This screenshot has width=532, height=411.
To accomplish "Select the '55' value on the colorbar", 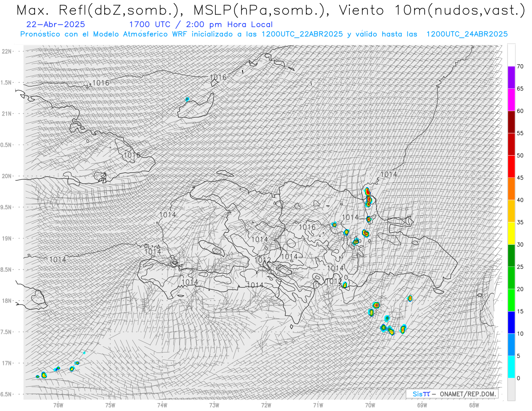I will 520,133.
